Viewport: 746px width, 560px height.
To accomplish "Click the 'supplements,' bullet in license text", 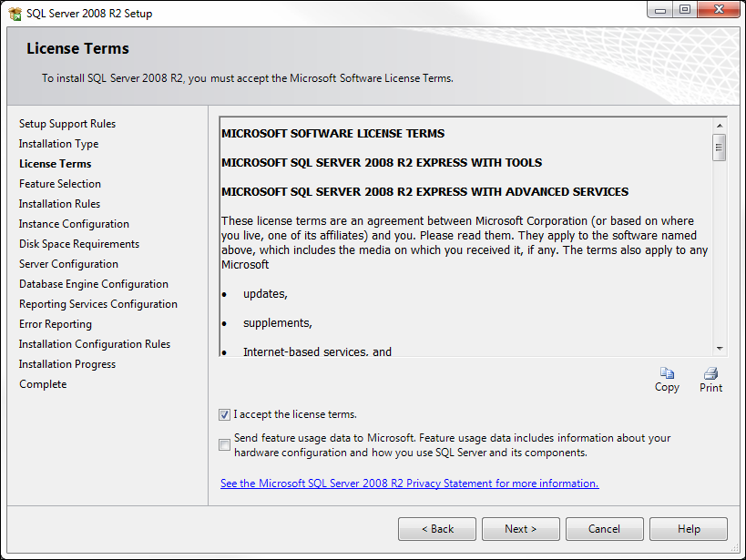I will point(278,323).
